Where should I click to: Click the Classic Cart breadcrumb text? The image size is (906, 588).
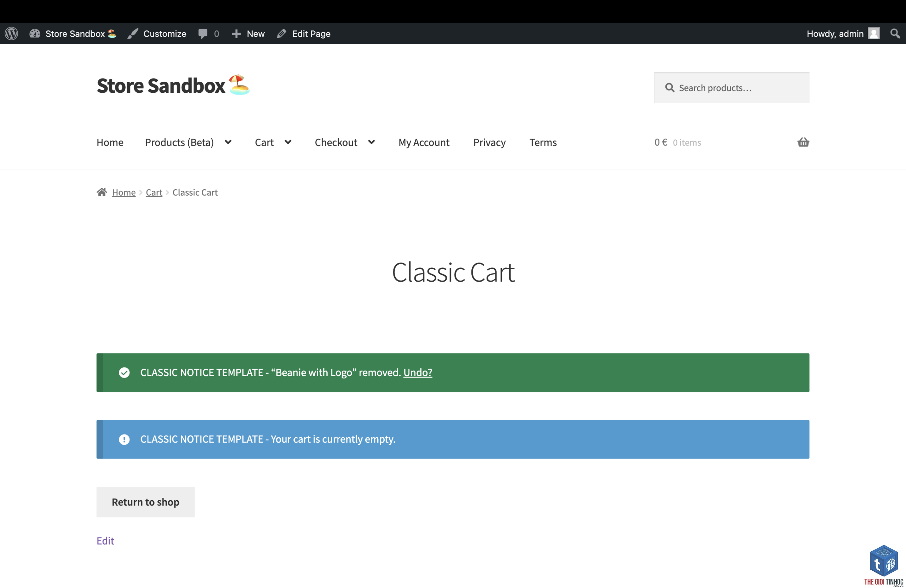coord(195,192)
